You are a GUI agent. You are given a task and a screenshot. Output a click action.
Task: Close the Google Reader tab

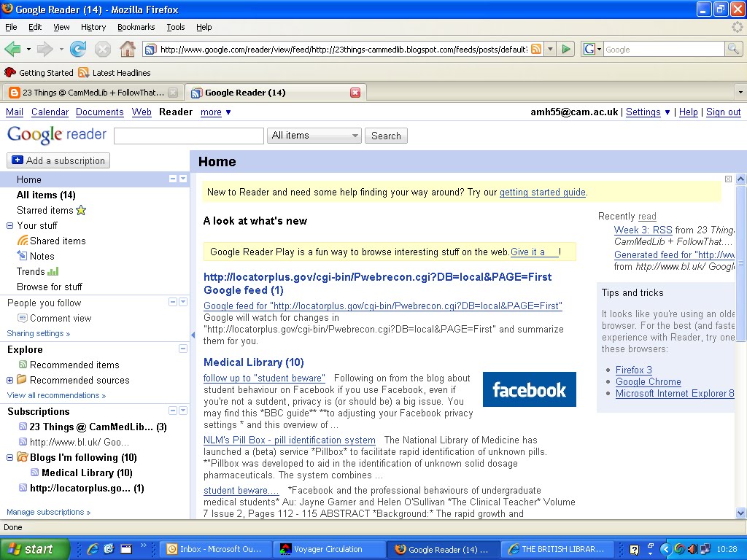(355, 93)
